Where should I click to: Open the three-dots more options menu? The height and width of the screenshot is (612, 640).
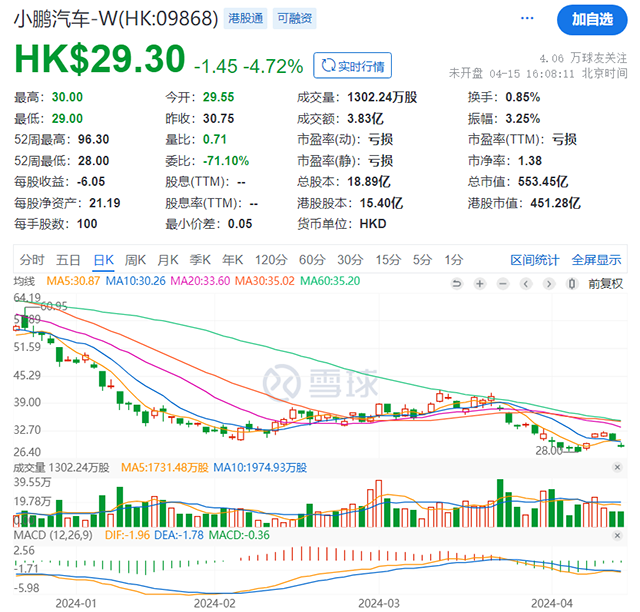(x=527, y=18)
